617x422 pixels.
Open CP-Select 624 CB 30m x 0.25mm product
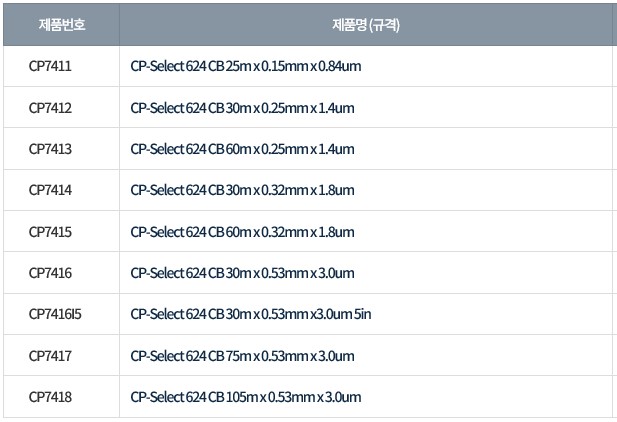pyautogui.click(x=242, y=107)
